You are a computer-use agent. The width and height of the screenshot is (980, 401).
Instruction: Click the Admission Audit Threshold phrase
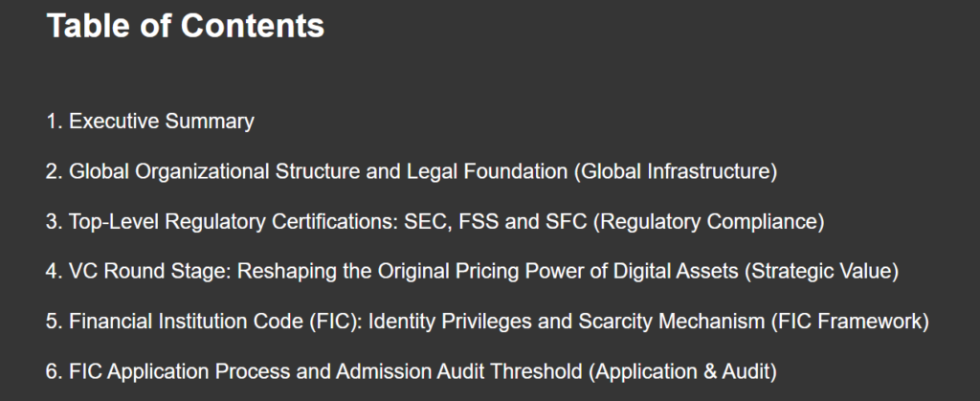[458, 371]
